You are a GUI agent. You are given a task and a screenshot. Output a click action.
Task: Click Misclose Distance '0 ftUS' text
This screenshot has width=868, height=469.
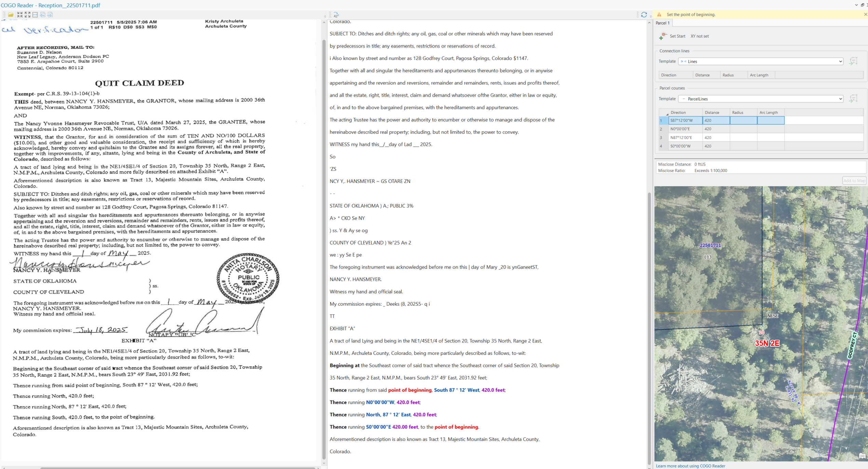coord(700,164)
